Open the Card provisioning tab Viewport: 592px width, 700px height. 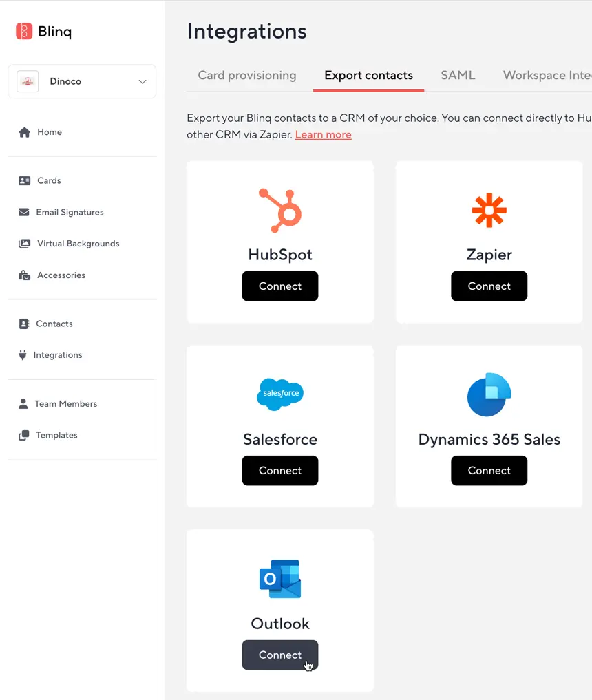[247, 76]
